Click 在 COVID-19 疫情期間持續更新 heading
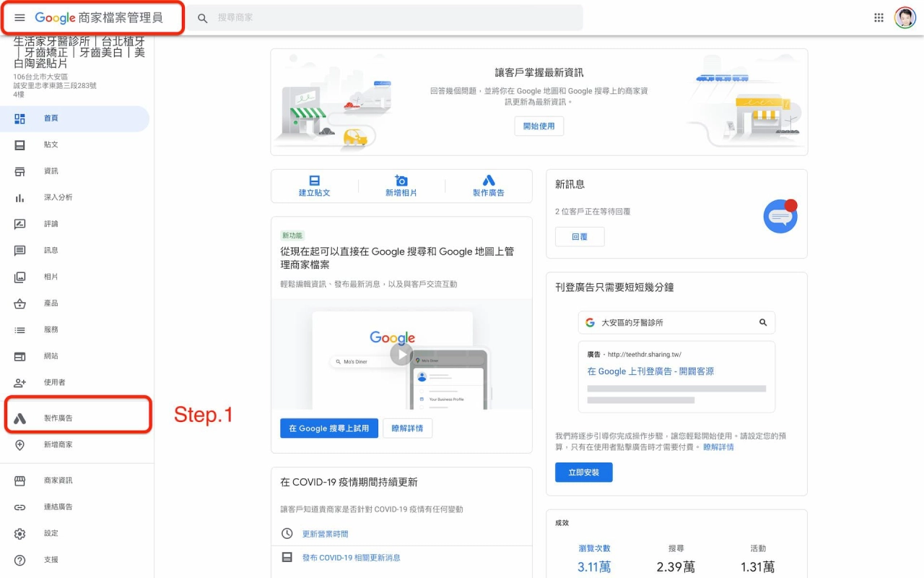Image resolution: width=924 pixels, height=578 pixels. (349, 482)
